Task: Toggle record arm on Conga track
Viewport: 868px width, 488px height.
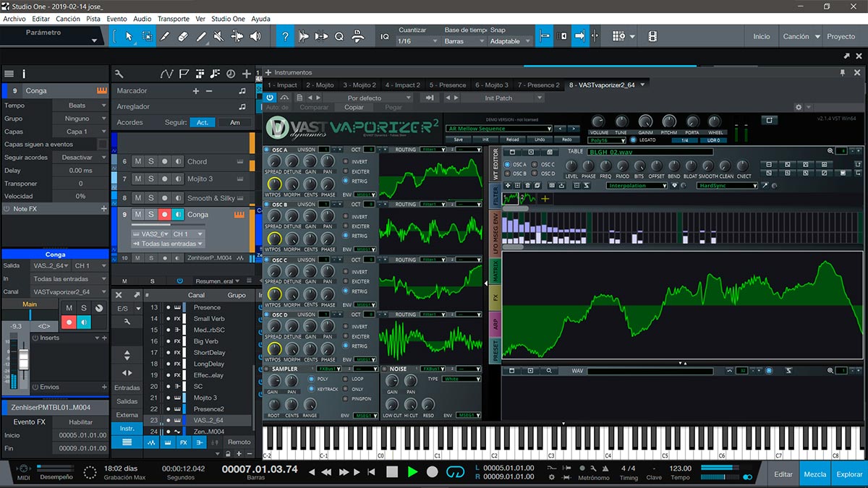Action: [165, 215]
